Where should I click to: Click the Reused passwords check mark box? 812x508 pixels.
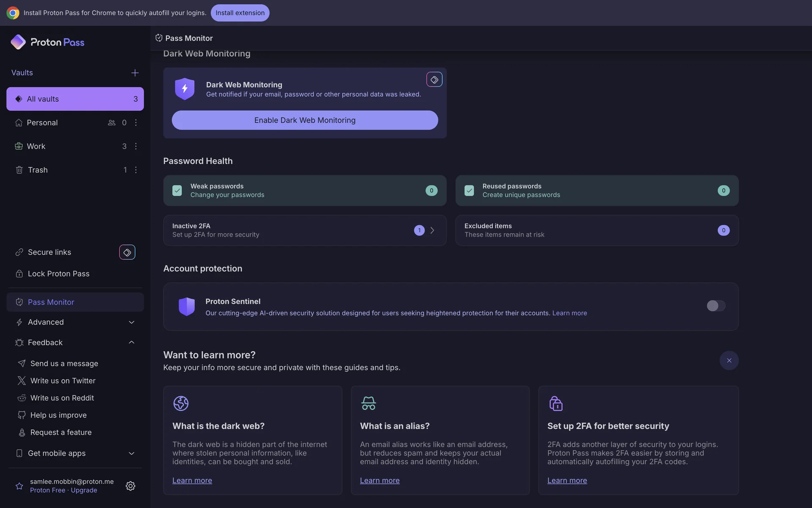point(469,190)
